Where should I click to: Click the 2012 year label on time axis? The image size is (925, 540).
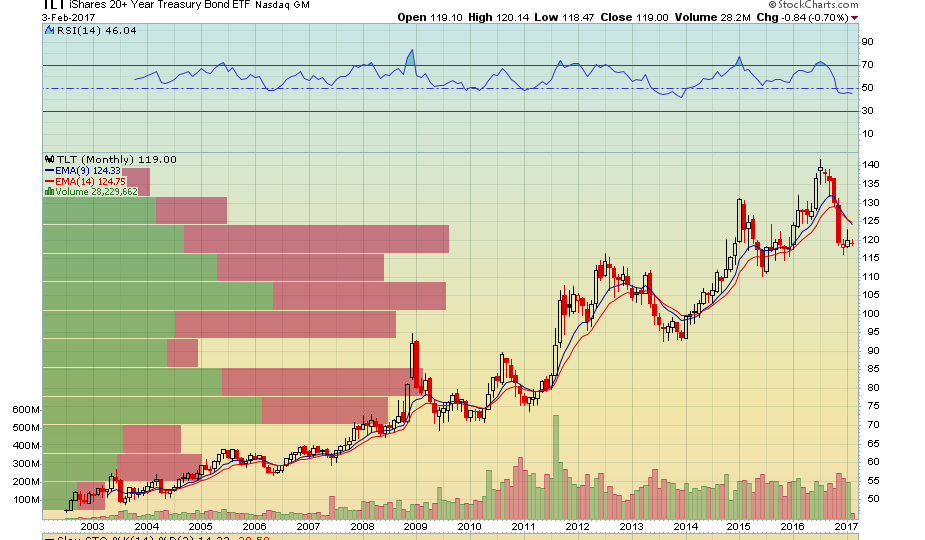(578, 527)
